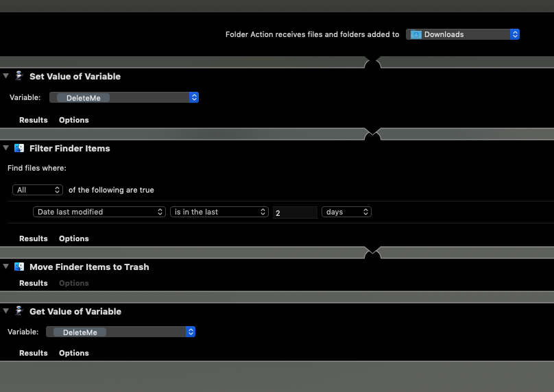Open the Date last modified criteria dropdown
The image size is (554, 392).
pos(99,212)
